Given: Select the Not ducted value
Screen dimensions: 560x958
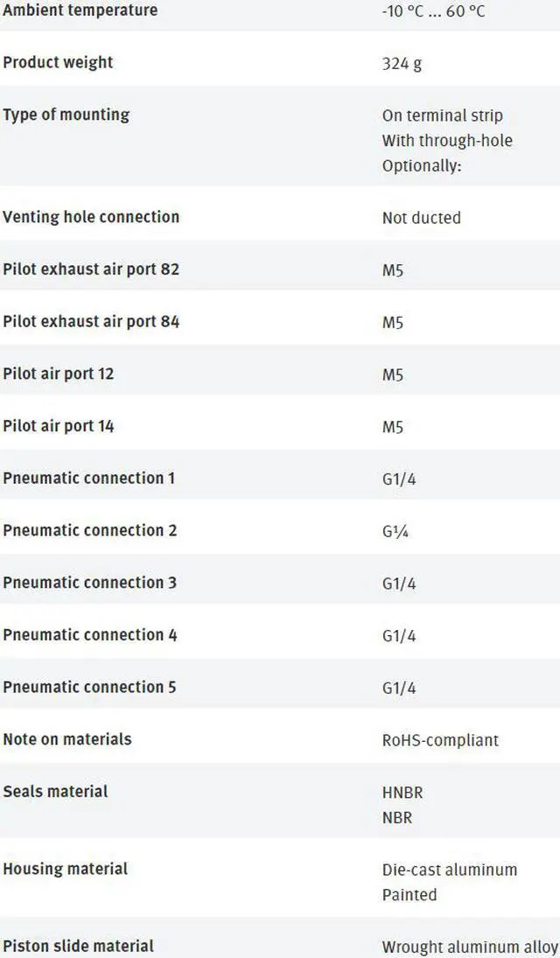Looking at the screenshot, I should [x=421, y=218].
